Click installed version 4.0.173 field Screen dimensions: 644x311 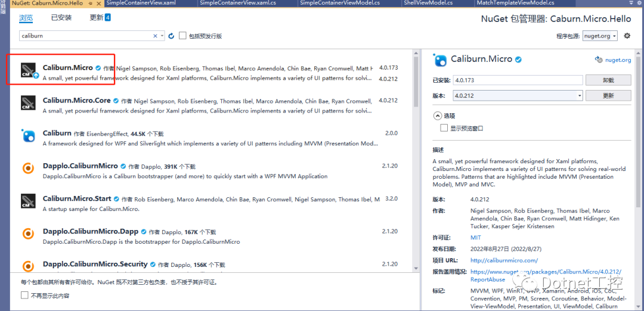tap(518, 80)
